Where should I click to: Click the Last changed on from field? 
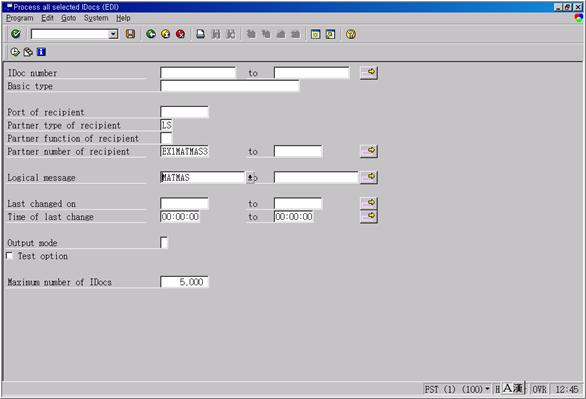click(184, 204)
